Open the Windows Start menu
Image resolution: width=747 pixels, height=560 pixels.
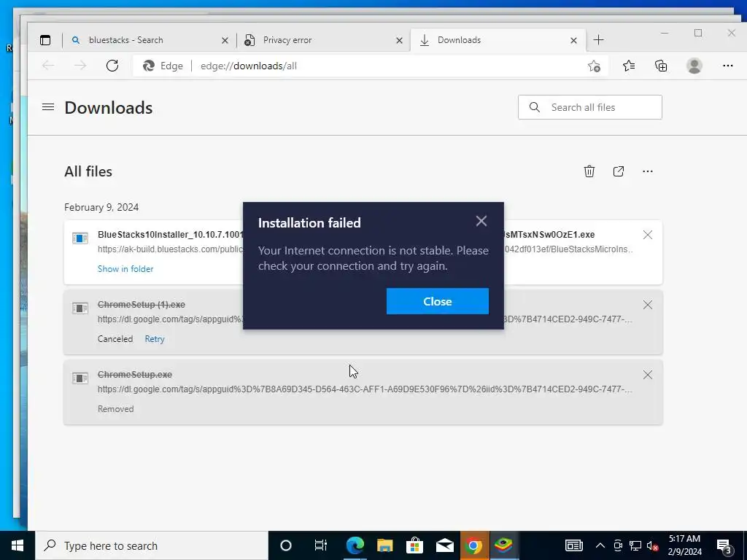18,545
